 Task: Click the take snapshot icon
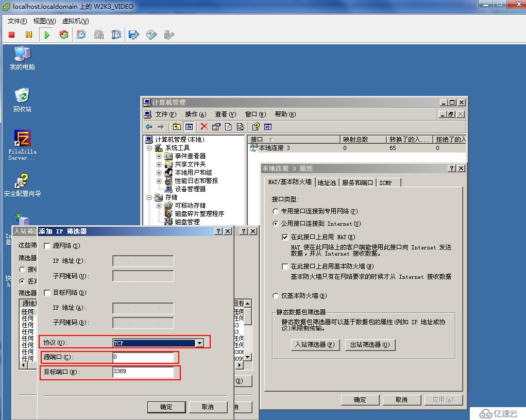81,35
